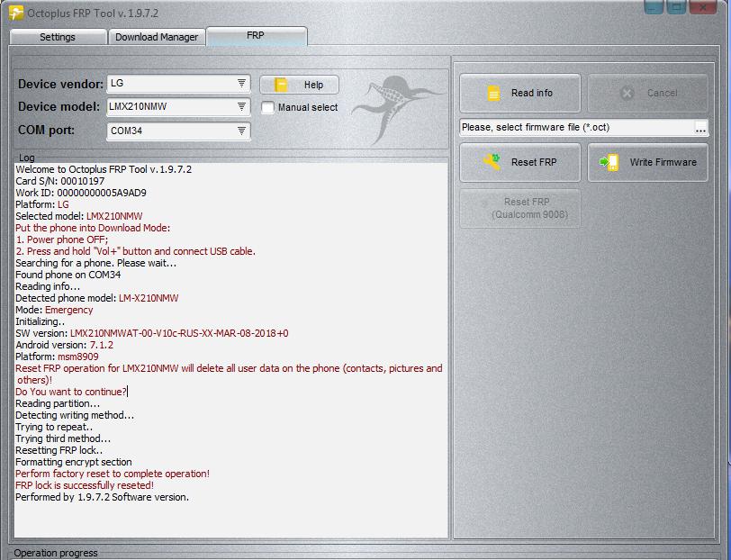Click the 'Device vendor:' label
Image resolution: width=731 pixels, height=560 pixels.
60,84
